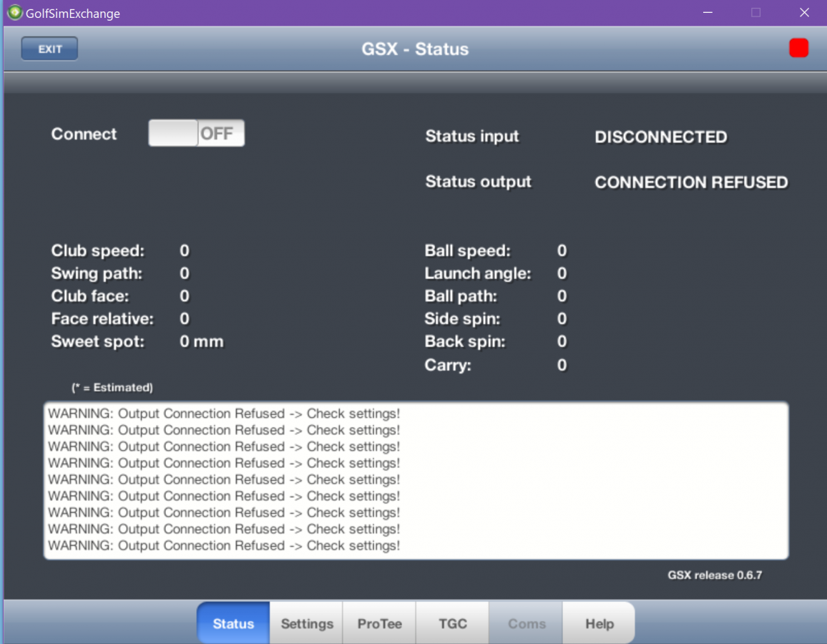Click the Club speed value
Viewport: 827px width, 644px height.
[185, 250]
